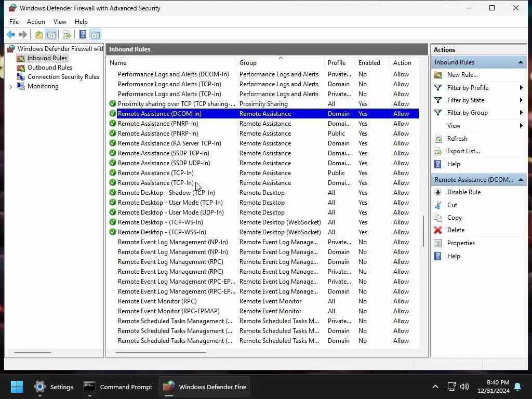Select Inbound Rules in the tree

coord(47,58)
